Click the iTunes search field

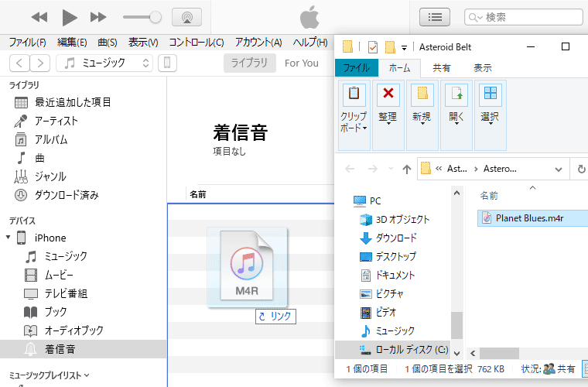click(524, 17)
